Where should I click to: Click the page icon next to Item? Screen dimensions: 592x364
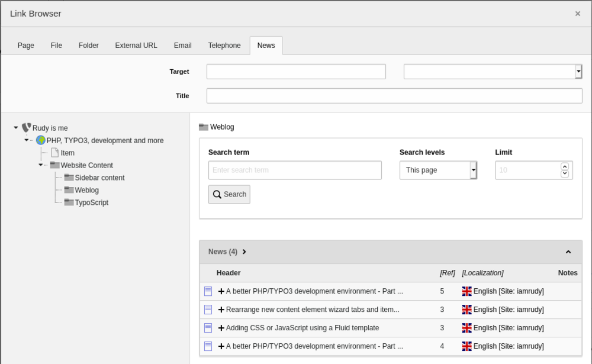tap(54, 153)
